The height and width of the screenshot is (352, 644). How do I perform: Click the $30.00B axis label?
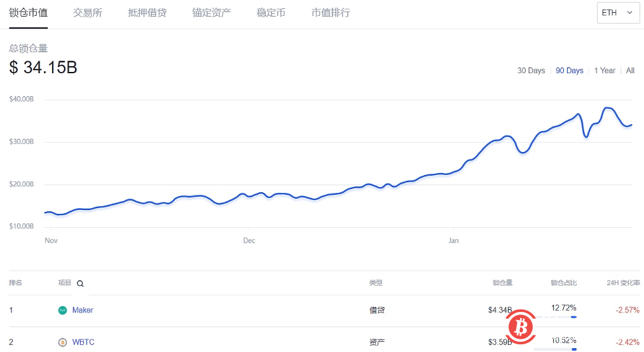[22, 141]
